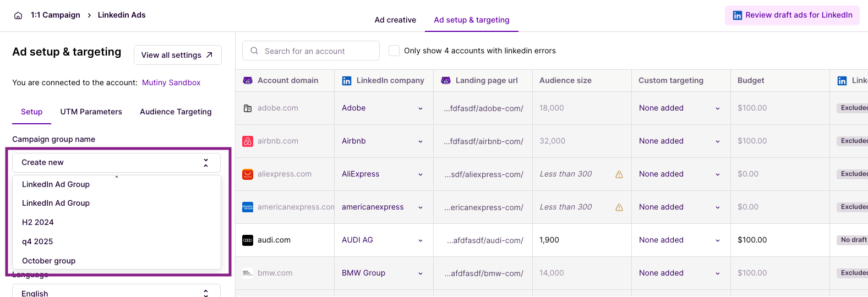
Task: Open custom targeting dropdown for aliexpress.com
Action: point(680,174)
